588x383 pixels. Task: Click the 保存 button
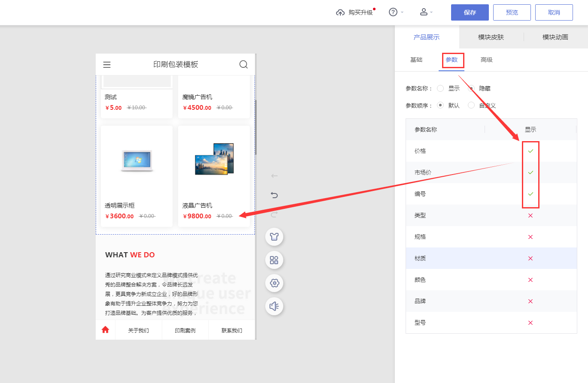pos(470,12)
